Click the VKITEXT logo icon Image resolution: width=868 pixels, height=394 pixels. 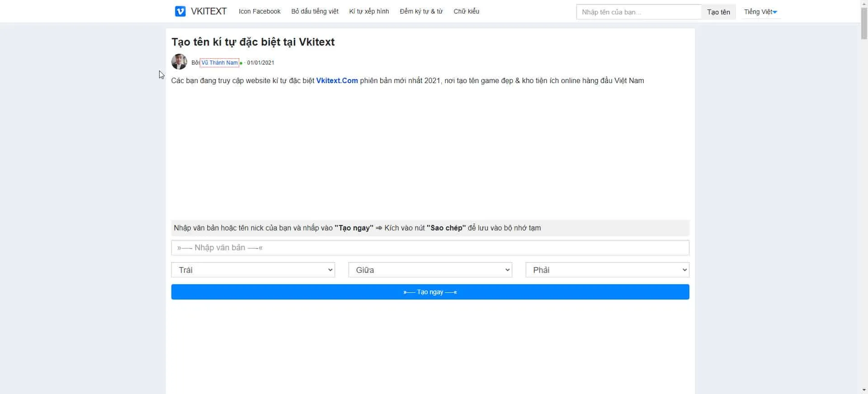pyautogui.click(x=180, y=11)
